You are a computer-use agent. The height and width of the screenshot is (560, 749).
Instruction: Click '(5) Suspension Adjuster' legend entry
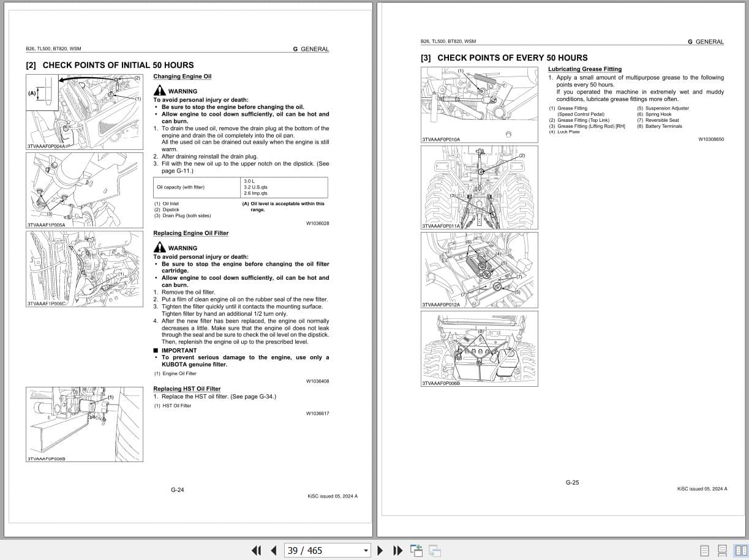pyautogui.click(x=663, y=108)
